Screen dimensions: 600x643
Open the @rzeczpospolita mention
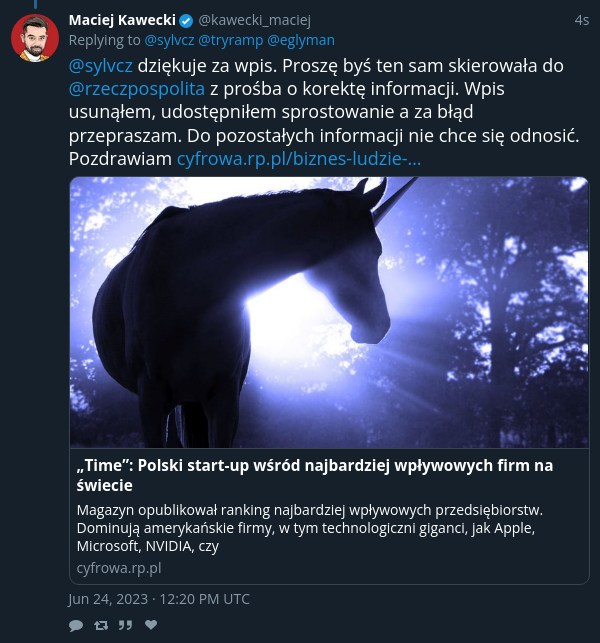point(137,89)
